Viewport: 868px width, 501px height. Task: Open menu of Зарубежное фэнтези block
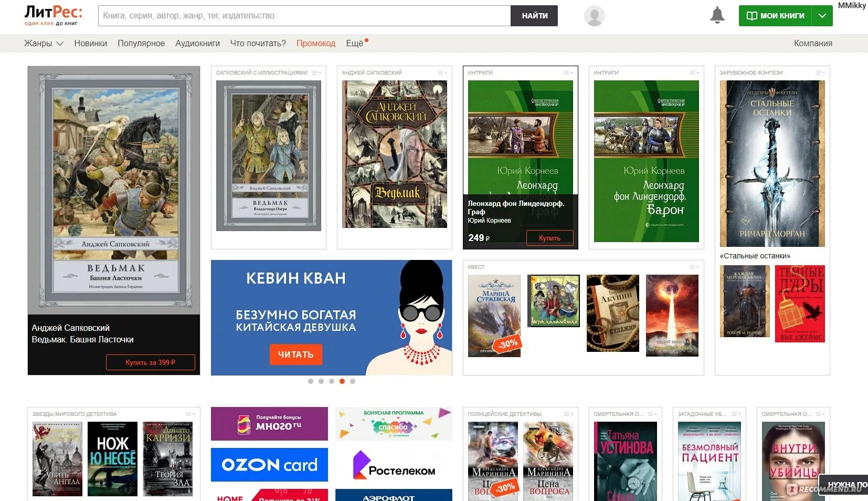coord(820,72)
